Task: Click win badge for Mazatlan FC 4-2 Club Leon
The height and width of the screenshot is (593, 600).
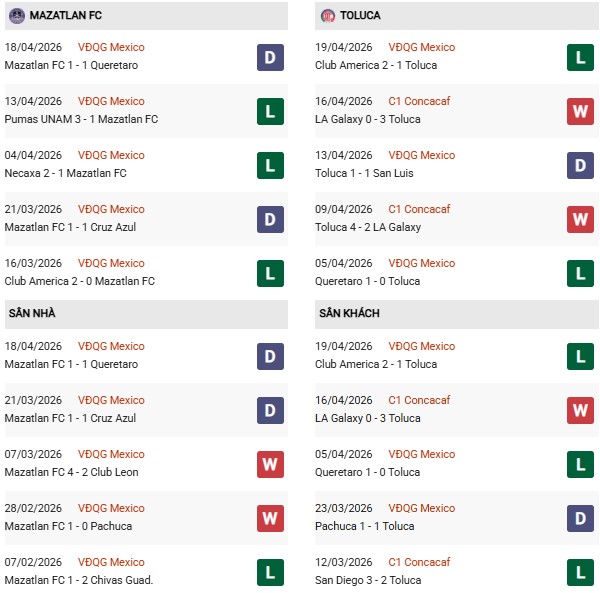Action: (x=270, y=464)
